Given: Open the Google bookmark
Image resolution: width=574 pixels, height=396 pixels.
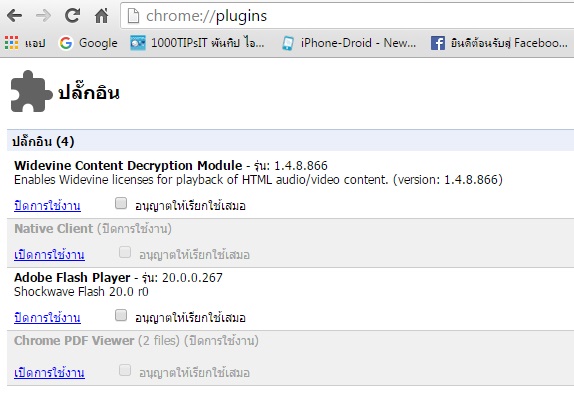Looking at the screenshot, I should point(88,43).
